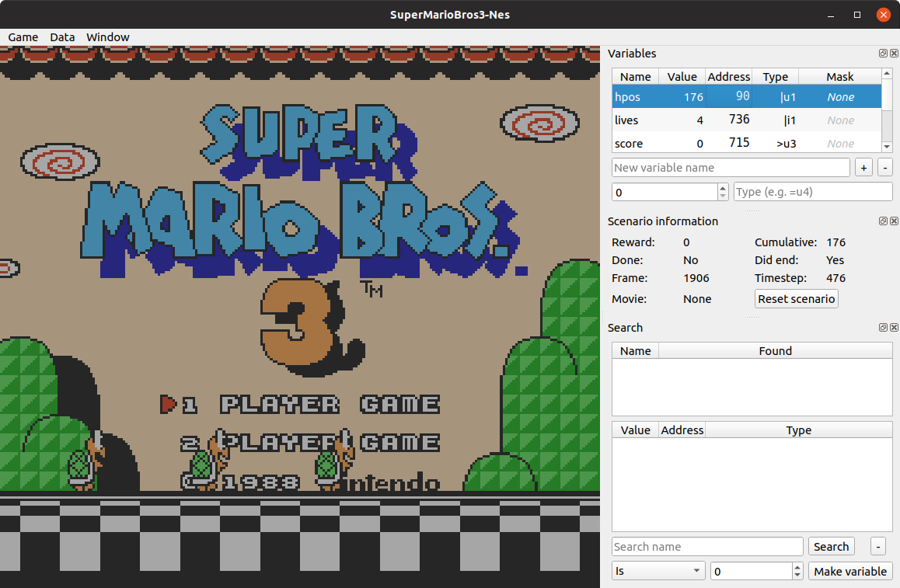
Task: Open the 'Is' comparison dropdown
Action: tap(658, 572)
